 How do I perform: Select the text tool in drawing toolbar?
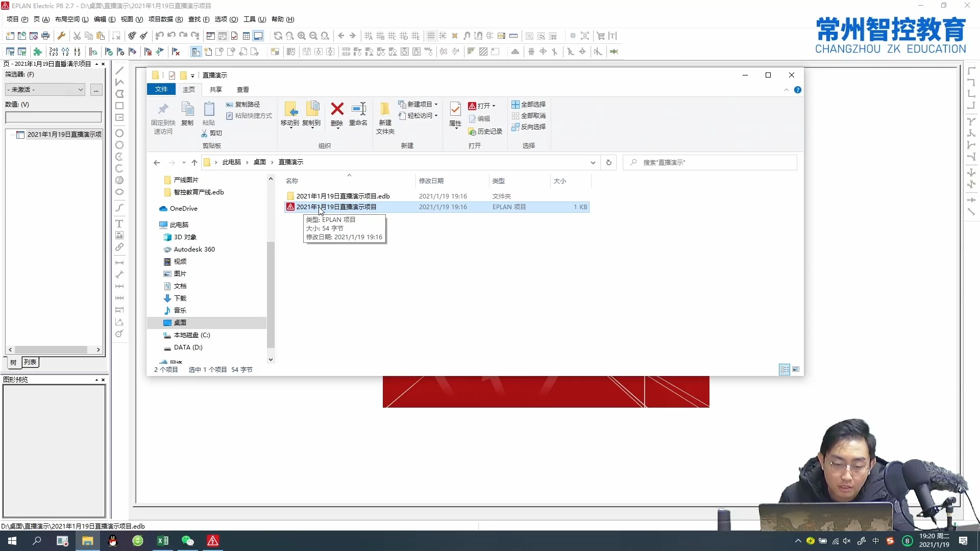pyautogui.click(x=119, y=223)
